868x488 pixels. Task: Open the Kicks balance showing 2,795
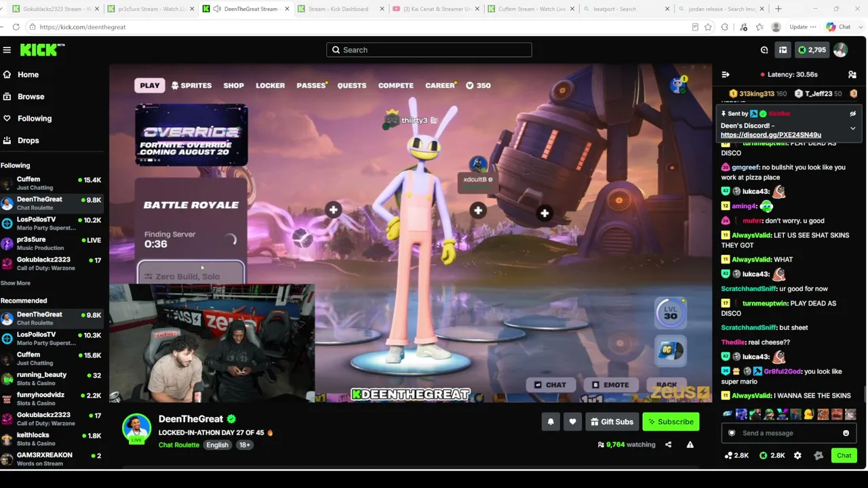[x=811, y=50]
